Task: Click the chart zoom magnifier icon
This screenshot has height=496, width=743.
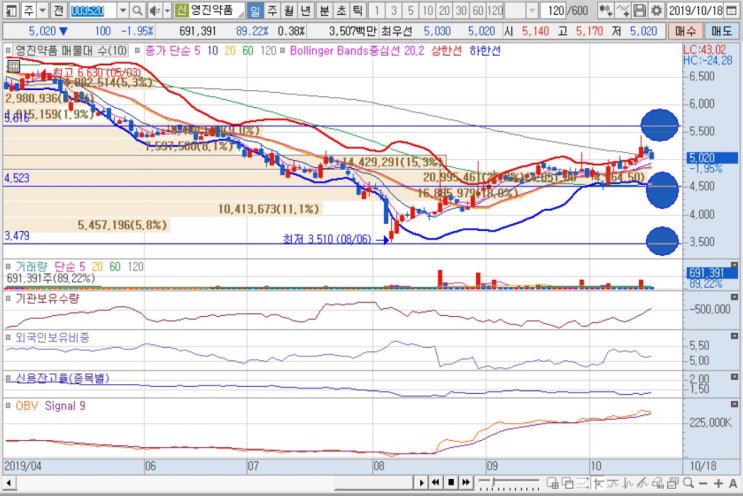Action: 689,483
